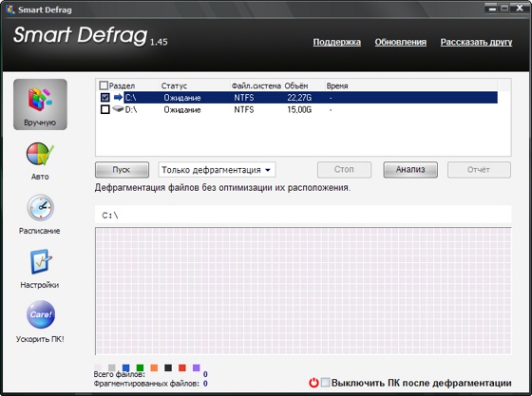Click the C:\ label above the cluster map
532x396 pixels.
pyautogui.click(x=110, y=216)
